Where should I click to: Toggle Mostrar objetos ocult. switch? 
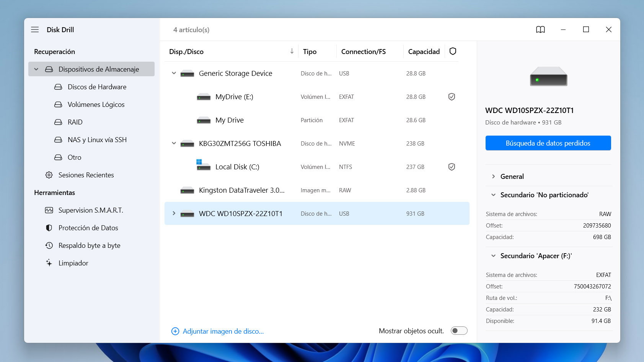(459, 331)
